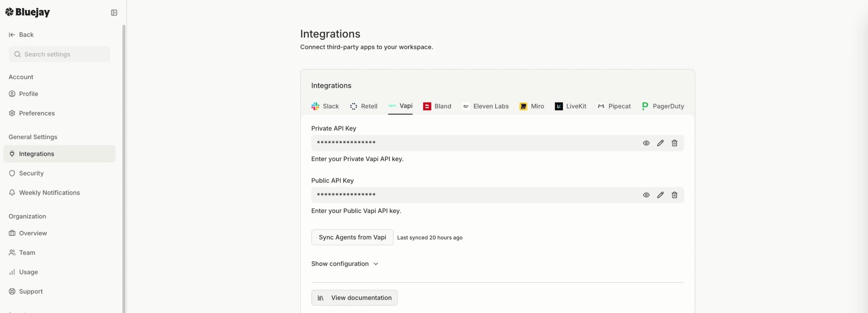Select the Eleven Labs integration tab

coord(485,106)
